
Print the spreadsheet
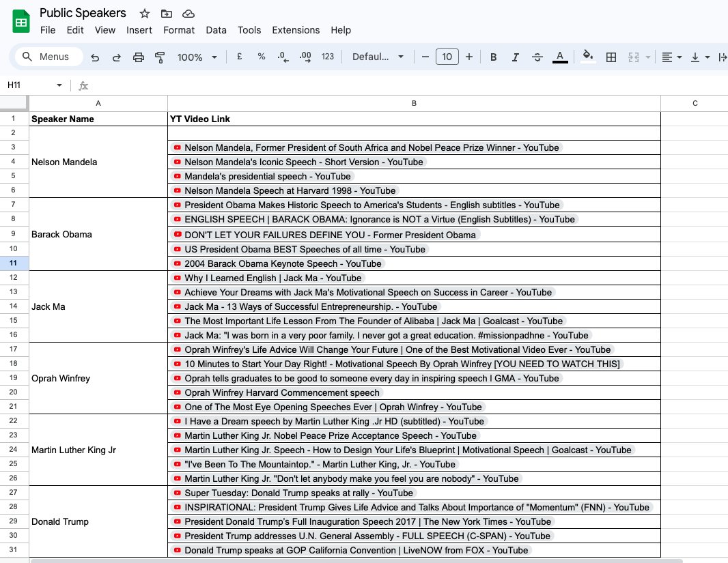(x=139, y=57)
